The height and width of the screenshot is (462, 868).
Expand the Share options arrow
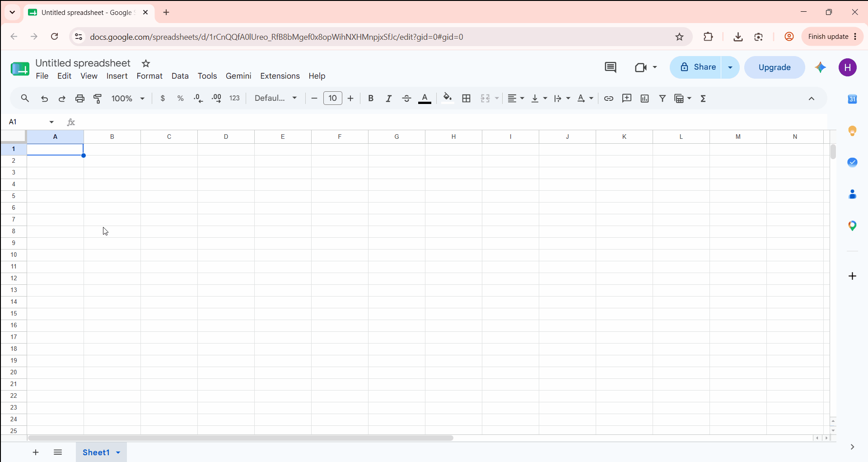(x=730, y=67)
